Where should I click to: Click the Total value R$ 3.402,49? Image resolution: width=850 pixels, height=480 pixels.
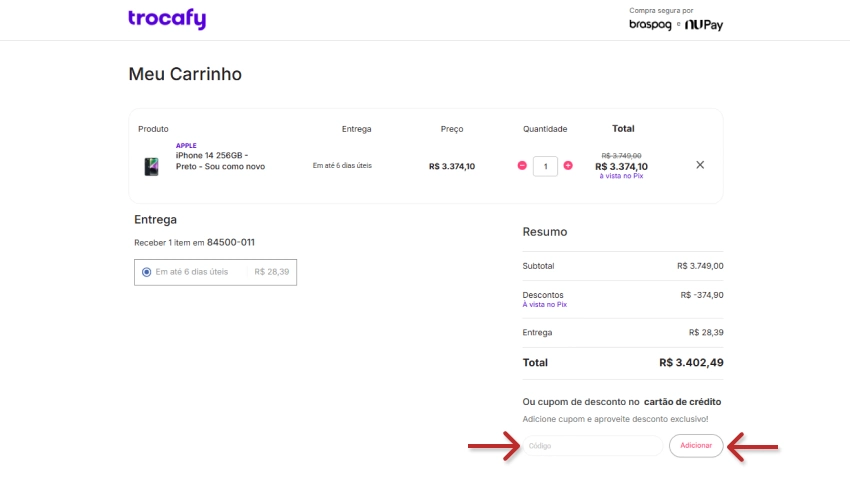coord(691,363)
